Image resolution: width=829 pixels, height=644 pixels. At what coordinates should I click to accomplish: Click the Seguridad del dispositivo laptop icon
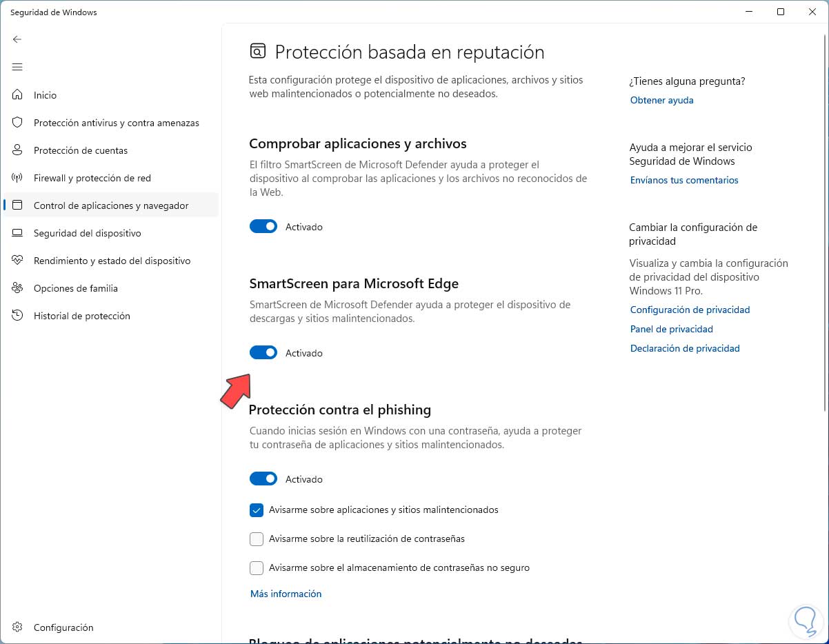(x=18, y=233)
